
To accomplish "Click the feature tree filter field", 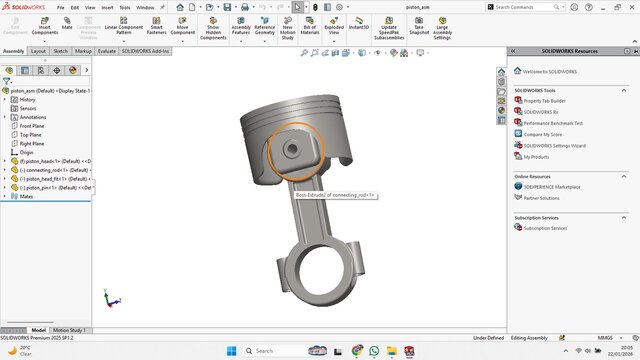I will pos(51,82).
